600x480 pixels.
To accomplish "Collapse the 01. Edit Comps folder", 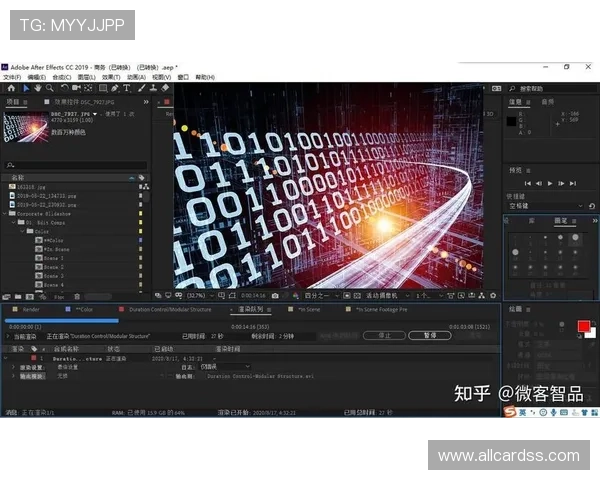I will [x=14, y=222].
